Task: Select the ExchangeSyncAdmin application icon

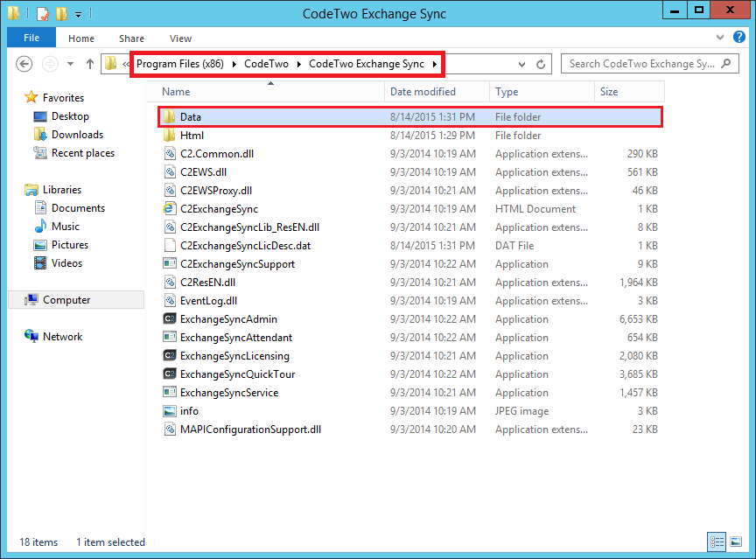Action: click(x=169, y=319)
